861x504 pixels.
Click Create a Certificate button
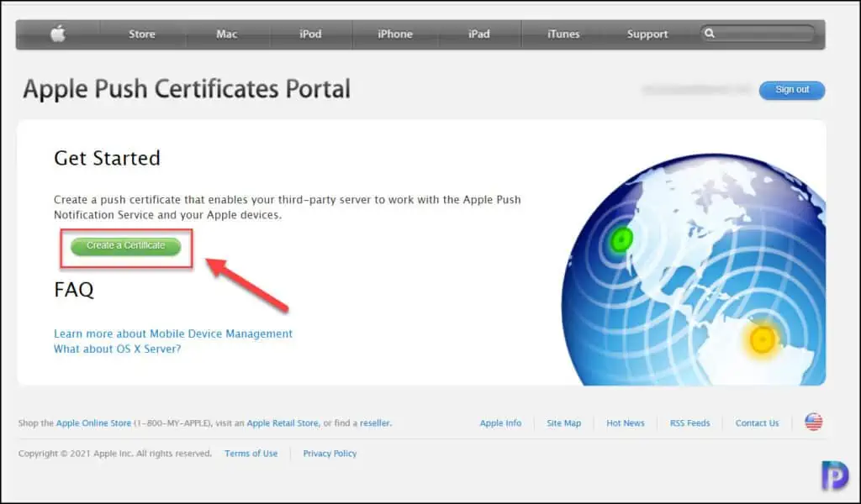click(126, 246)
